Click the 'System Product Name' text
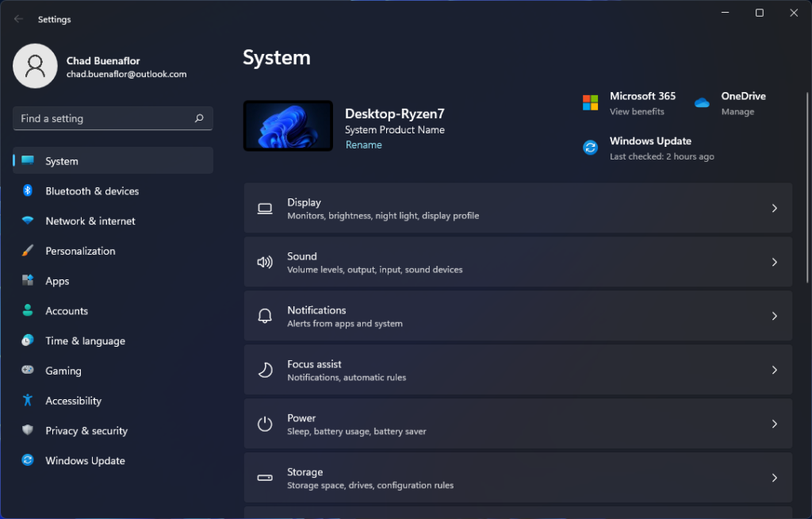 point(395,129)
